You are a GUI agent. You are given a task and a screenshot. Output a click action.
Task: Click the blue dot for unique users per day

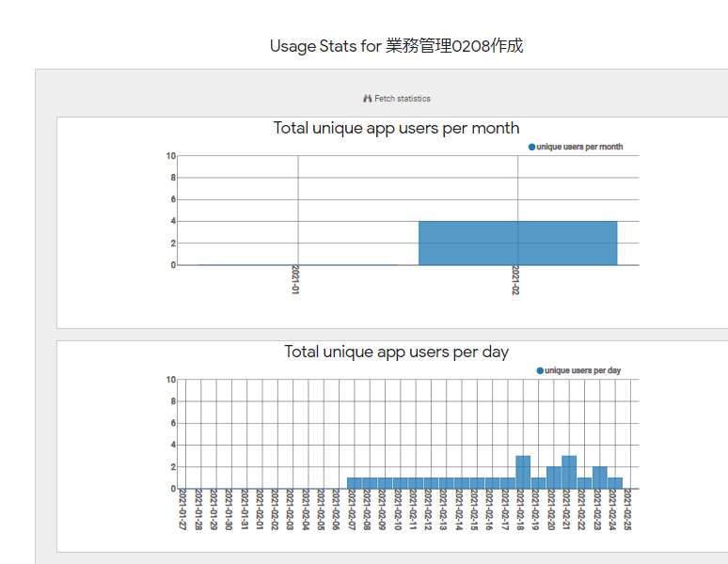click(540, 370)
